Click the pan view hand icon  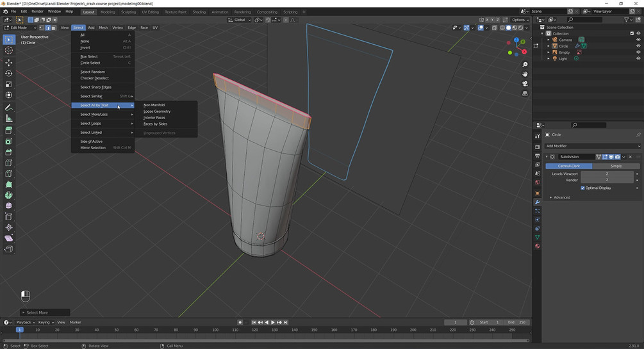point(525,74)
